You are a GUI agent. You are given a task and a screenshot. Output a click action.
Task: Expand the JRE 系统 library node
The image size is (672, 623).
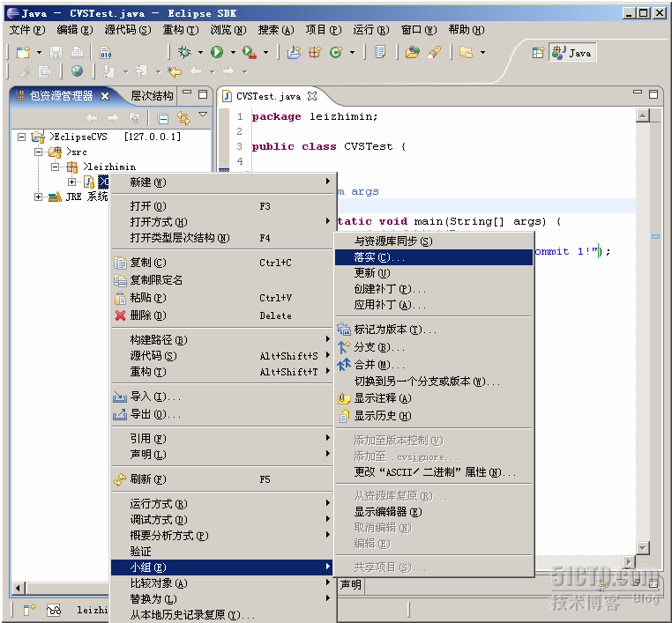pos(39,197)
